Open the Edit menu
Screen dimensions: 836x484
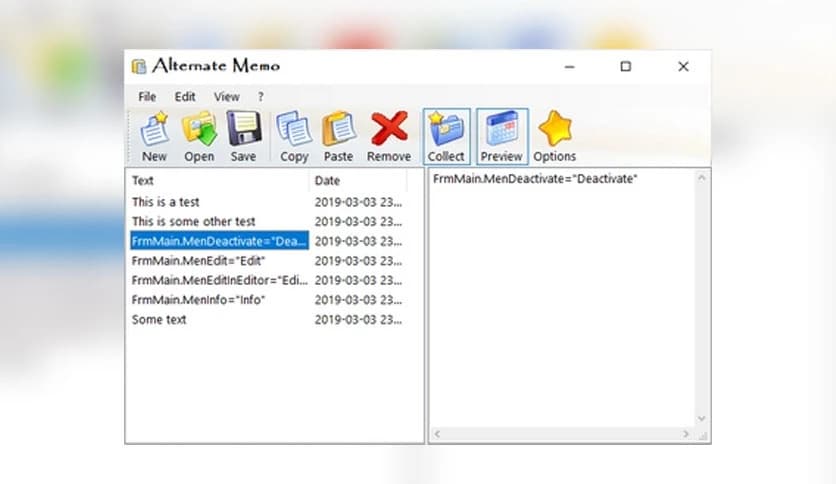click(x=185, y=97)
